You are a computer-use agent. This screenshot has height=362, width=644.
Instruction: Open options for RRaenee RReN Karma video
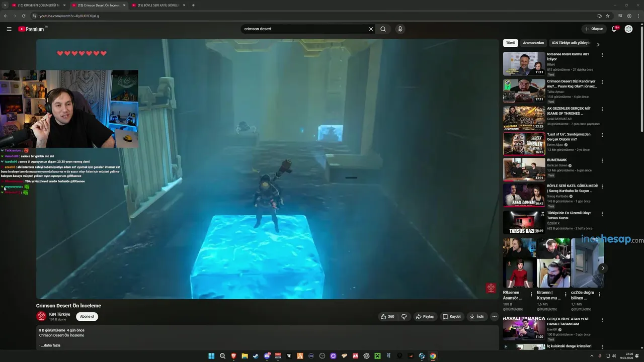pos(602,55)
